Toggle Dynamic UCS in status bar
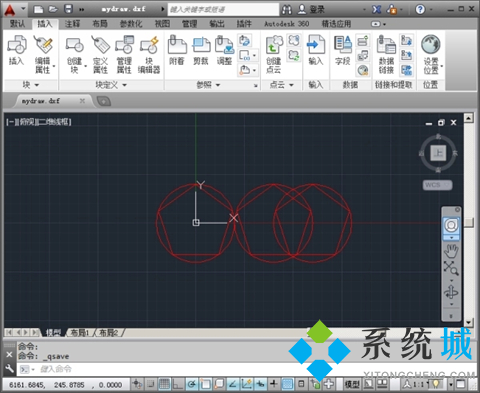 [x=246, y=384]
